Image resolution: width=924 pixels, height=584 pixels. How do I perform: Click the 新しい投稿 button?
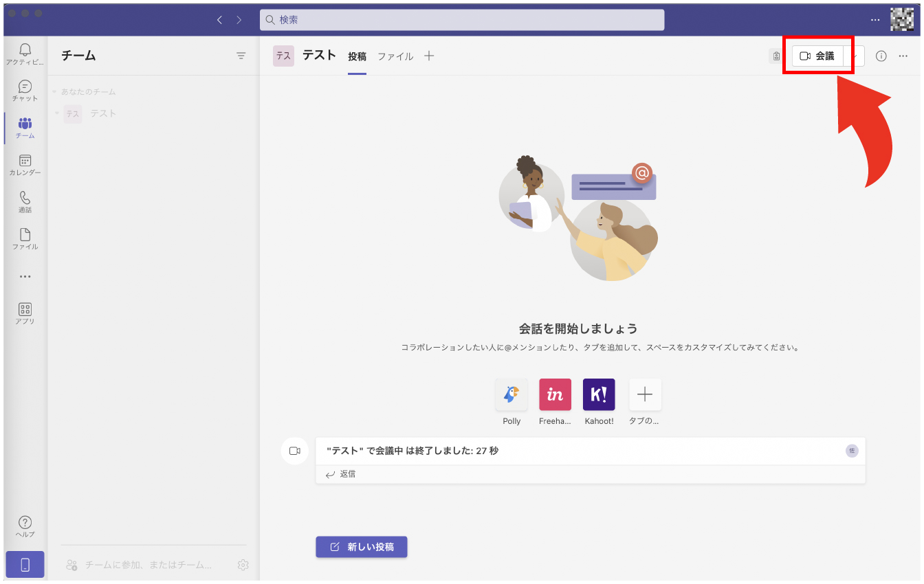click(x=362, y=547)
